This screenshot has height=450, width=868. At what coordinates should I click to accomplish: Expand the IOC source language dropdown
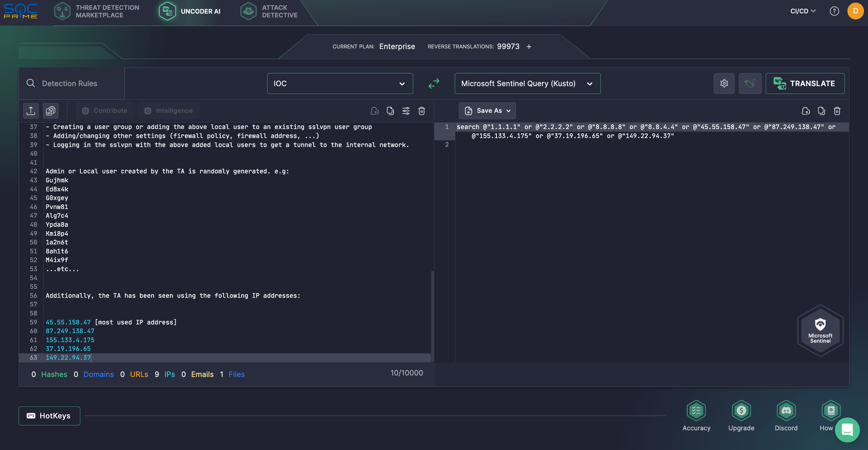340,83
